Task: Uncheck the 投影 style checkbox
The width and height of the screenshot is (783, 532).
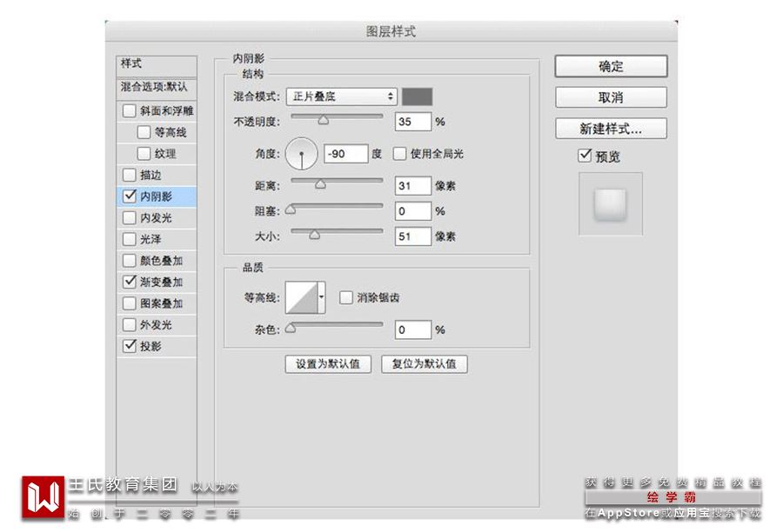Action: [129, 345]
